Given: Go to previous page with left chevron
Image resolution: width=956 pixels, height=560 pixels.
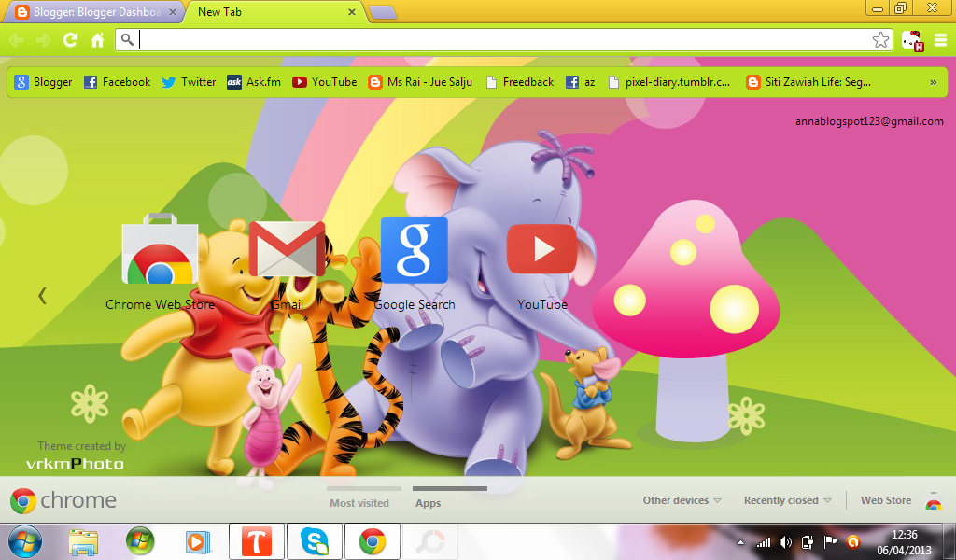Looking at the screenshot, I should pos(42,296).
